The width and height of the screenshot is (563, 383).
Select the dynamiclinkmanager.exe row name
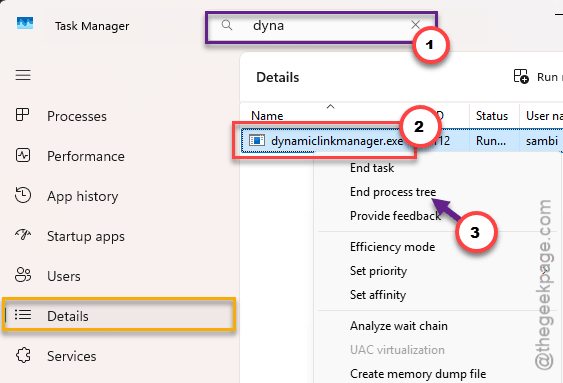[337, 141]
